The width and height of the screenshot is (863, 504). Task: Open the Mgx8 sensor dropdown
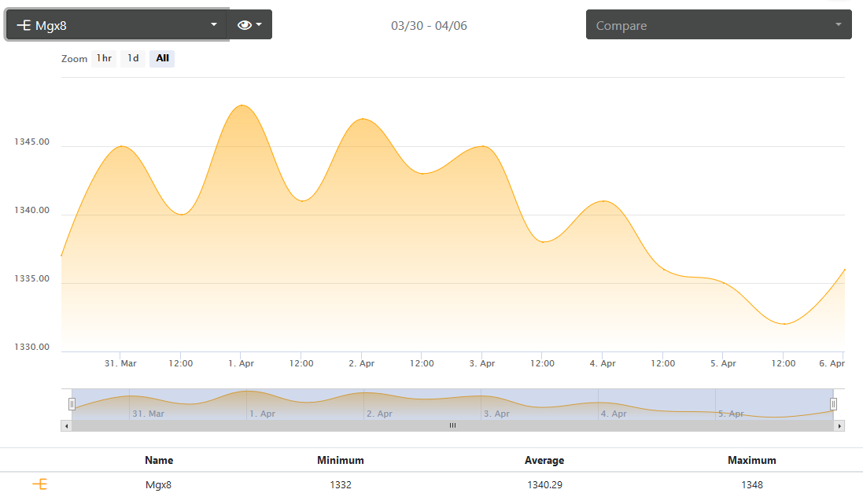(116, 24)
